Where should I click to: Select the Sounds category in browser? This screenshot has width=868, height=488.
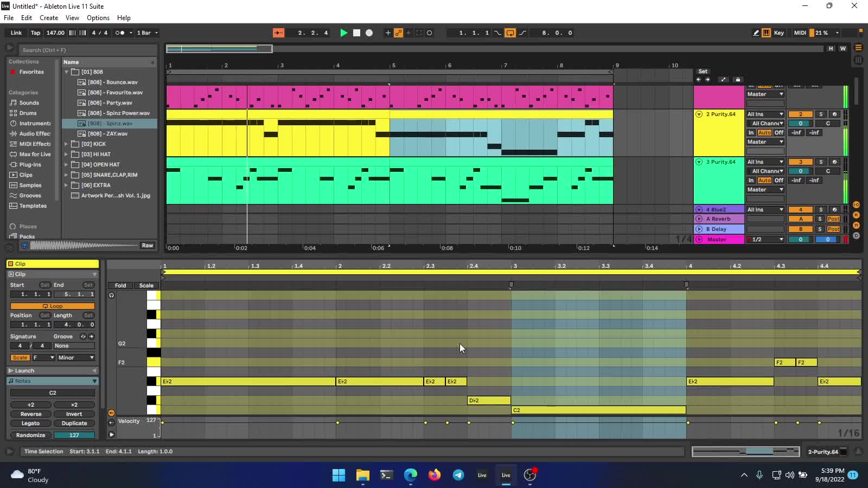pyautogui.click(x=29, y=102)
